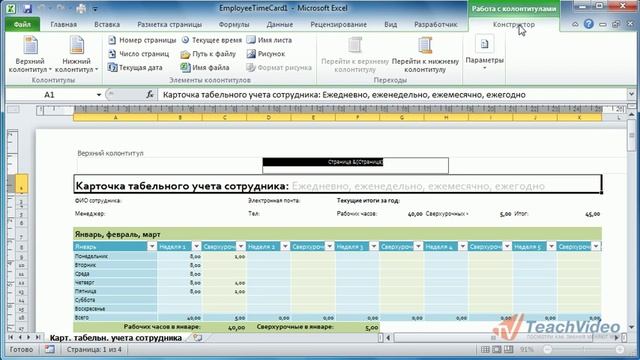Viewport: 640px width, 360px height.
Task: Switch to the Вид tab
Action: coord(391,24)
